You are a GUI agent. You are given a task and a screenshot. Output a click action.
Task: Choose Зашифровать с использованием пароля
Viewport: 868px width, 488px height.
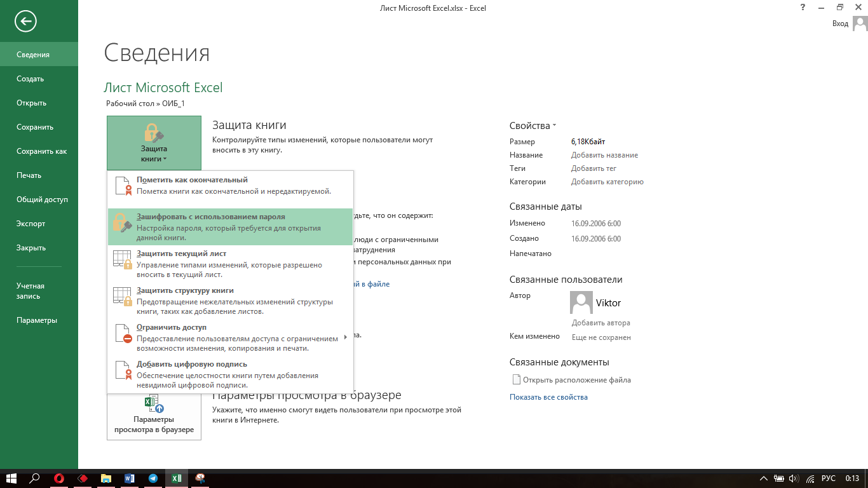click(230, 227)
